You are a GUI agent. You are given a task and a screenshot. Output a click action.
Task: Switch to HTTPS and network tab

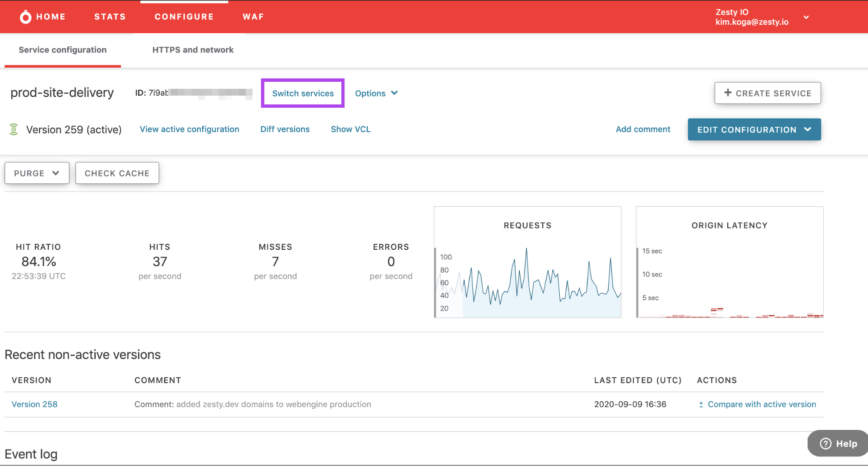click(x=193, y=50)
